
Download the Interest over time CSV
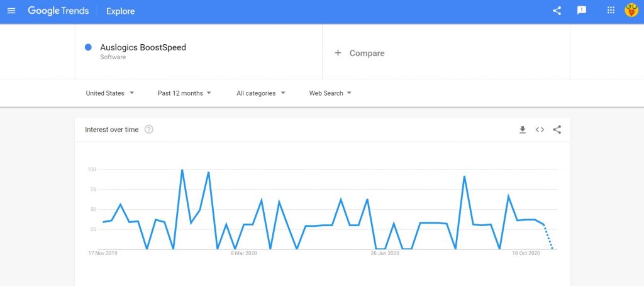coord(523,130)
